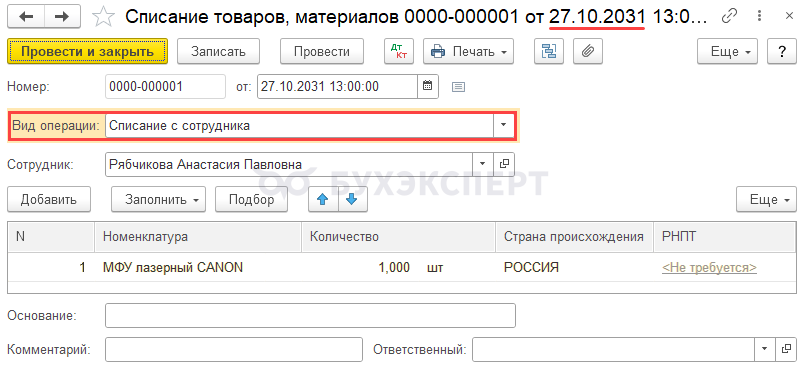Screen dimensions: 800x367
Task: Click the Записать button
Action: (218, 51)
